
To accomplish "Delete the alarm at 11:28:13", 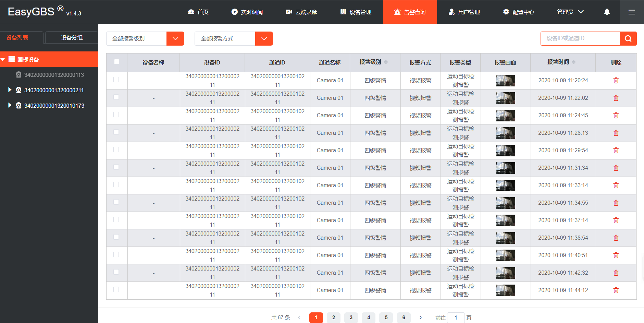I will pyautogui.click(x=616, y=133).
